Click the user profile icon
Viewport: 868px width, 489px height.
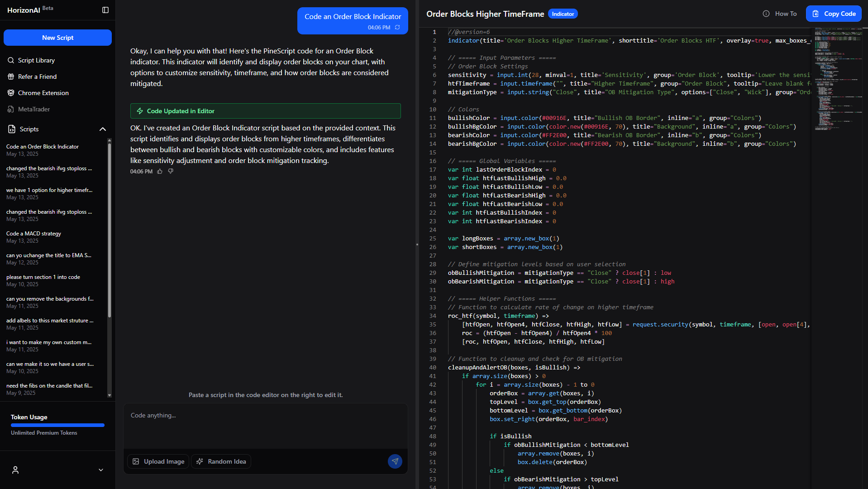tap(15, 470)
